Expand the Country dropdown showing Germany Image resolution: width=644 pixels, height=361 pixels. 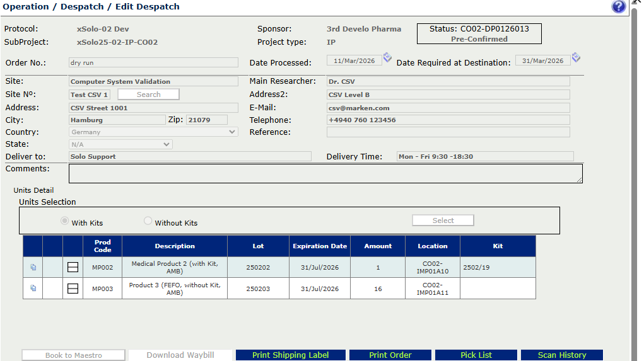pyautogui.click(x=153, y=132)
